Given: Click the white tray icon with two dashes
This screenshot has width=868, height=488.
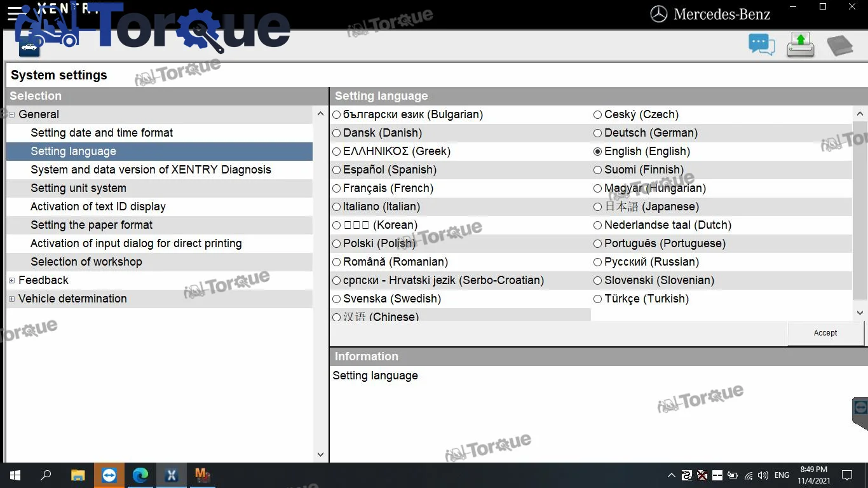Looking at the screenshot, I should (717, 475).
